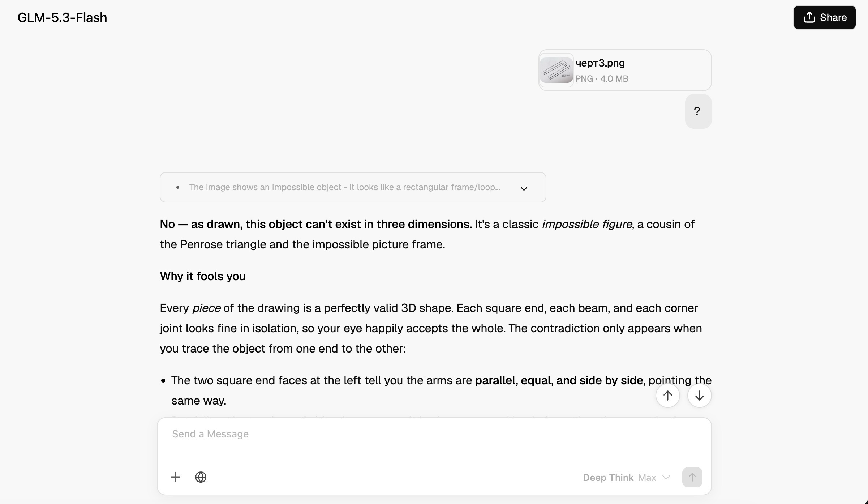This screenshot has height=504, width=868.
Task: Click the send message arrow button
Action: point(692,477)
